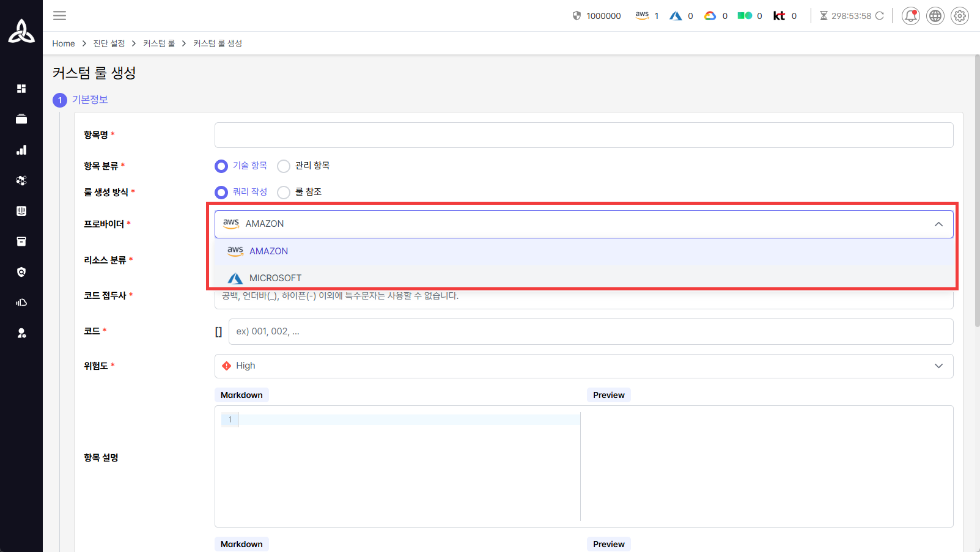The image size is (980, 552).
Task: Collapse the 프로바이더 dropdown showing AMAZON
Action: (x=938, y=224)
